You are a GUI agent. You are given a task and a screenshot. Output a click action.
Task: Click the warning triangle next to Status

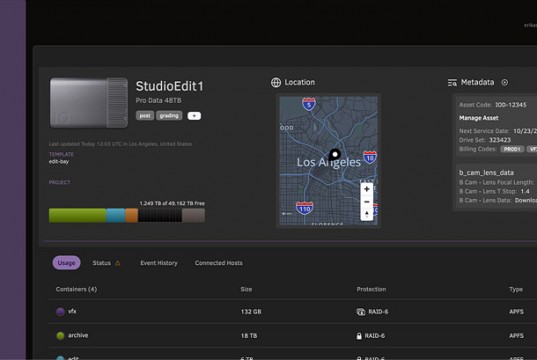pos(117,263)
